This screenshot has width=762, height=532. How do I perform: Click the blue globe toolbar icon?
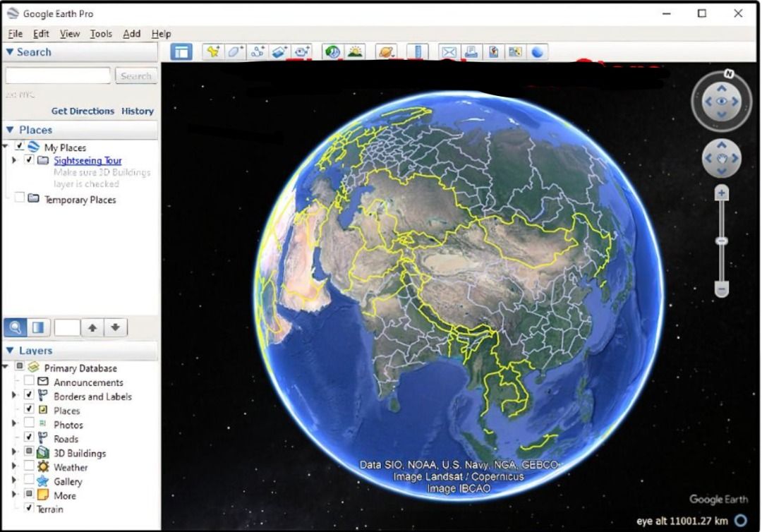tap(538, 52)
